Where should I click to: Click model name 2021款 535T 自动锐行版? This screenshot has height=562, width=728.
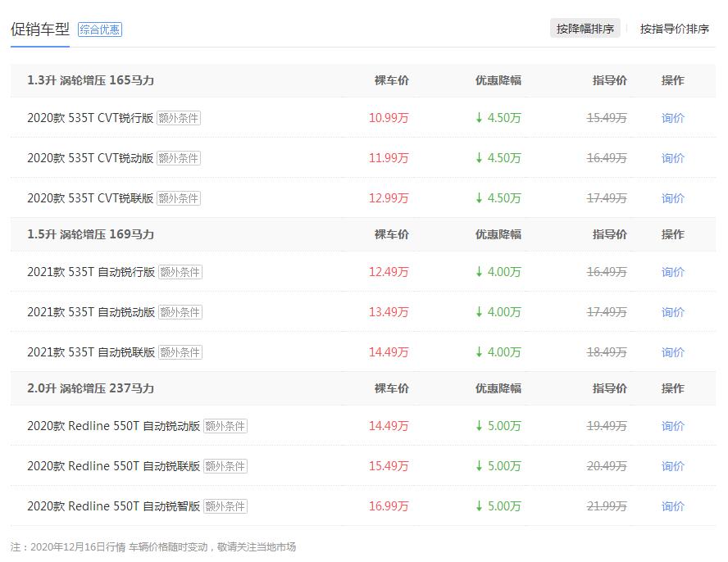coord(91,272)
